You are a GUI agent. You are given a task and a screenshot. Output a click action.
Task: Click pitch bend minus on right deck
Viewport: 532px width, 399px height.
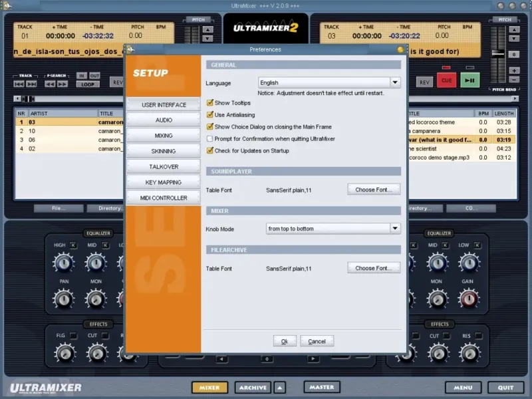pos(514,80)
